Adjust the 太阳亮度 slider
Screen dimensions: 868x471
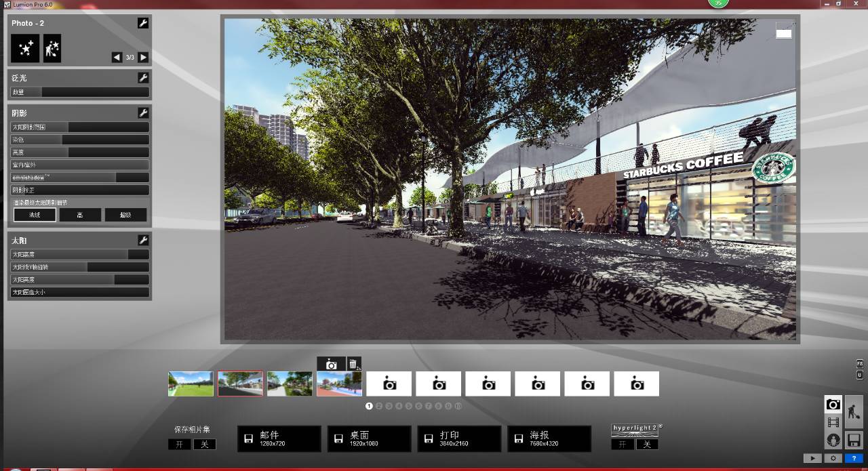[80, 279]
